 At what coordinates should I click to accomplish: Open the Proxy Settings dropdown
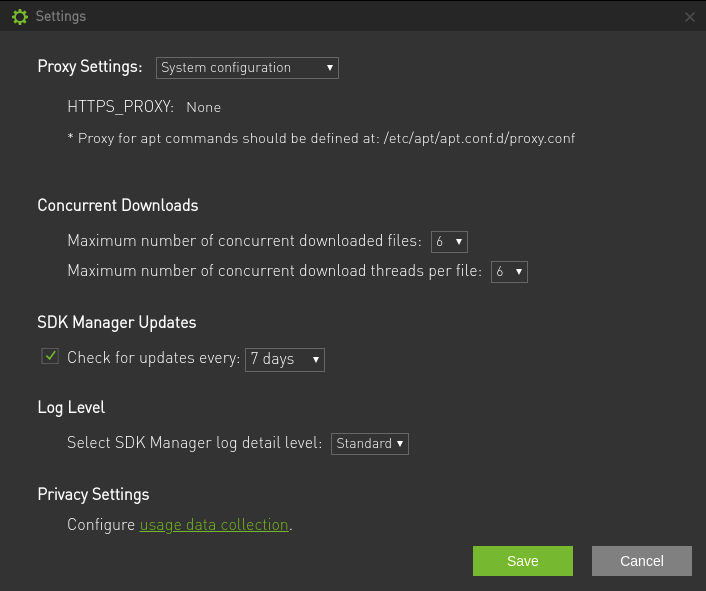[x=247, y=68]
